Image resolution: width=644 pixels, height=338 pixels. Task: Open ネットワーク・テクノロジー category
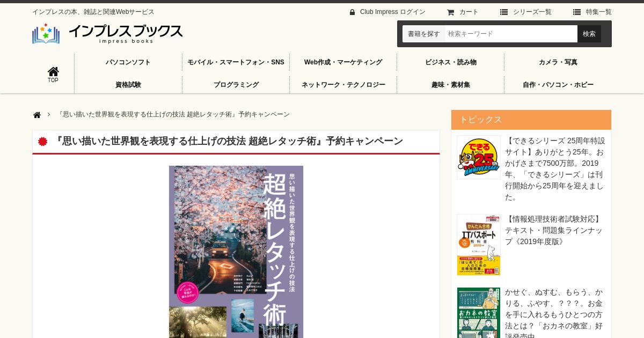343,85
